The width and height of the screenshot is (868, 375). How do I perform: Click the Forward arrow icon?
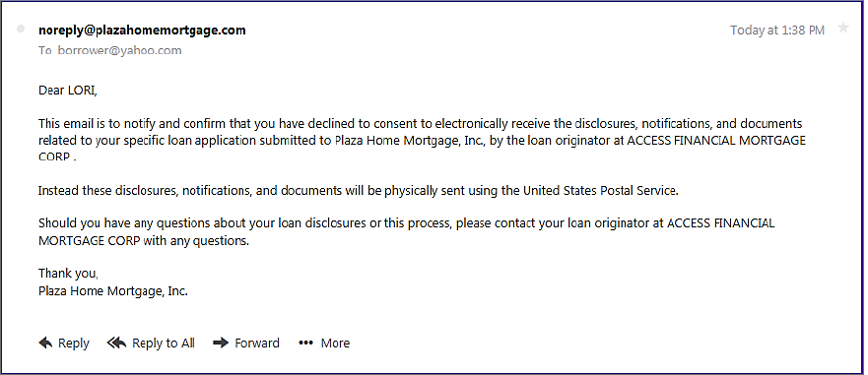221,343
